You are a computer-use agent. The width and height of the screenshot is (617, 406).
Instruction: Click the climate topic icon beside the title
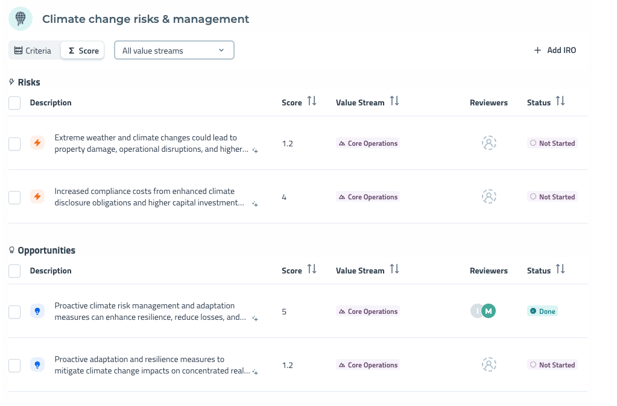click(x=20, y=19)
